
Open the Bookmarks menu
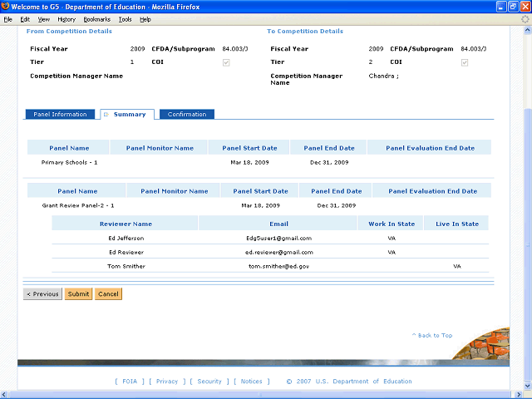pyautogui.click(x=96, y=18)
